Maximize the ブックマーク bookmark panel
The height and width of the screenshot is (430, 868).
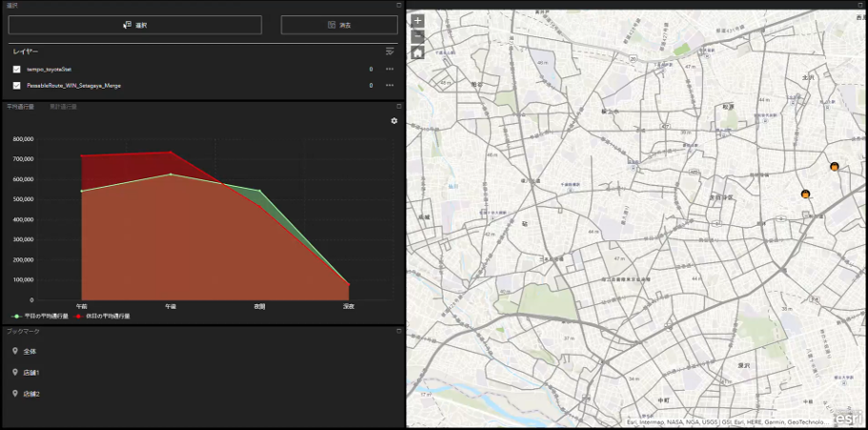(x=399, y=331)
